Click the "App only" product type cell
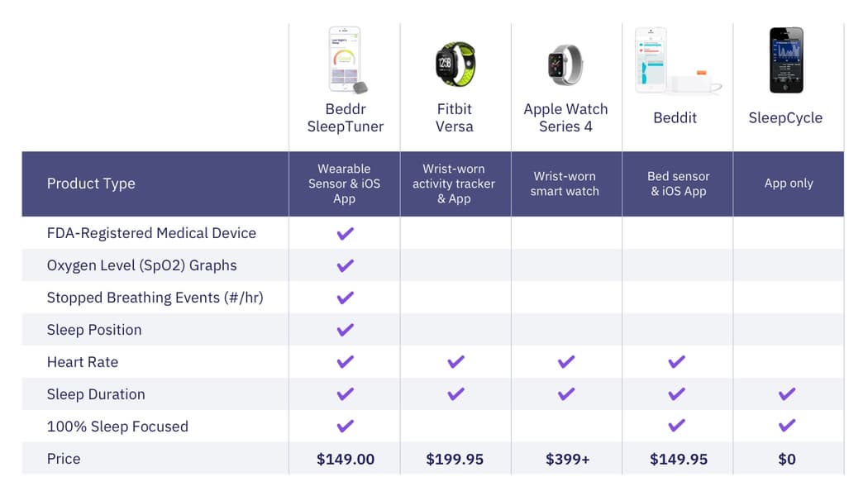The image size is (868, 496). tap(789, 184)
